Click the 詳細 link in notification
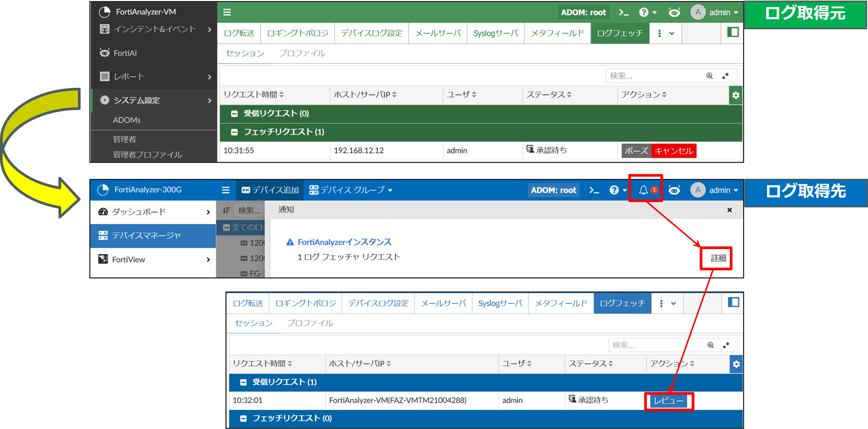The image size is (868, 429). click(718, 258)
